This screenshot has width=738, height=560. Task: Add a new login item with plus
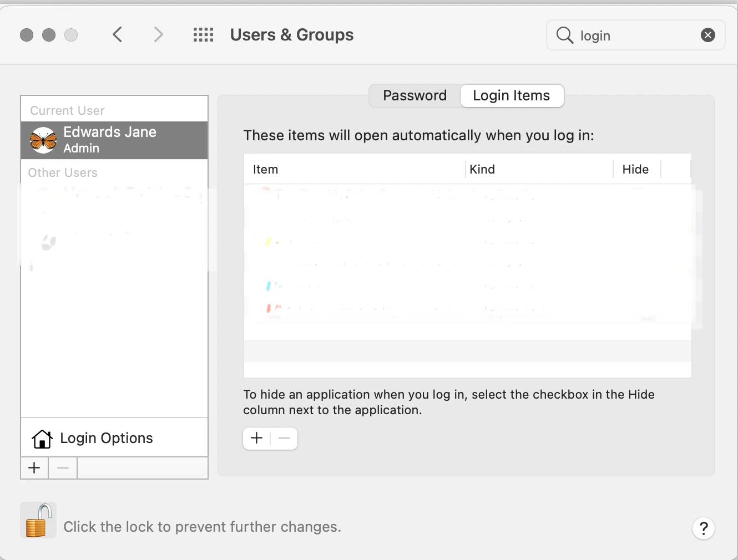point(256,439)
